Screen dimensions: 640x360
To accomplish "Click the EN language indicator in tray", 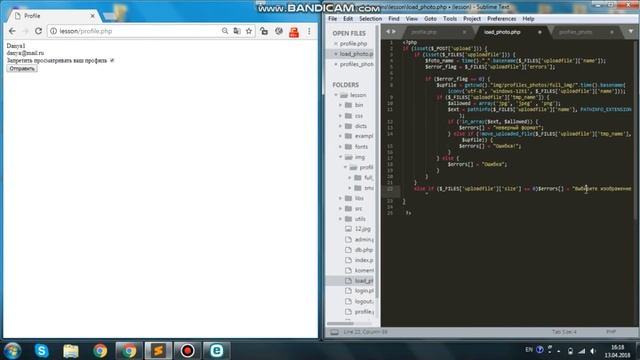I will pos(529,350).
